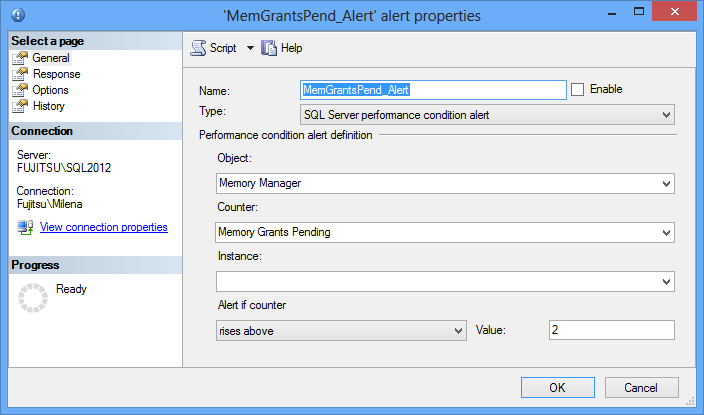Click the General page icon
Viewport: 704px width, 415px height.
(x=20, y=58)
